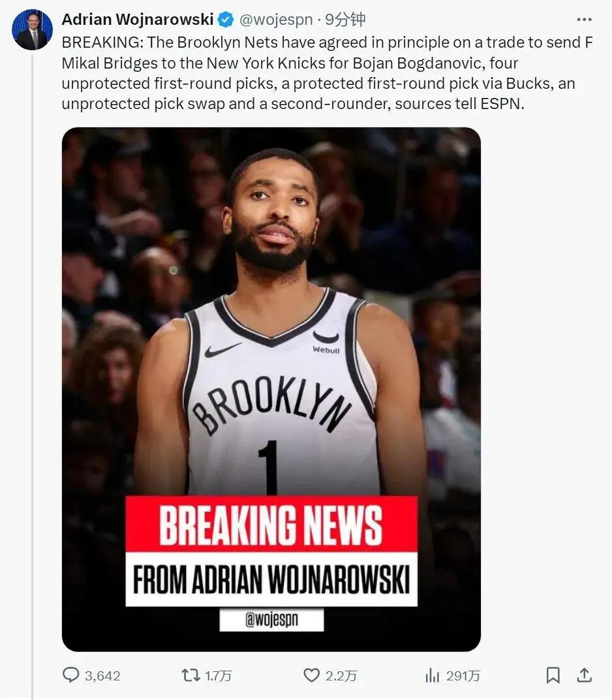Toggle the heart like icon
The height and width of the screenshot is (700, 612).
click(x=311, y=675)
